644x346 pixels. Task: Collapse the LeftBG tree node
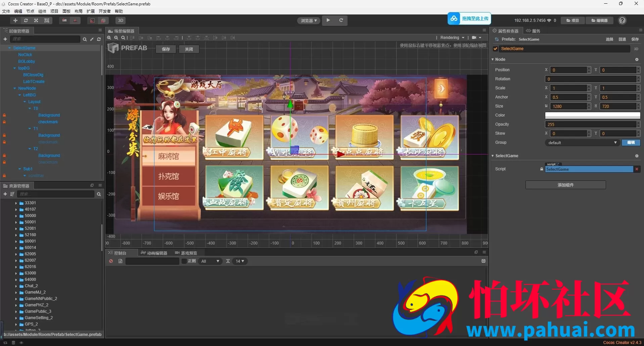point(20,95)
